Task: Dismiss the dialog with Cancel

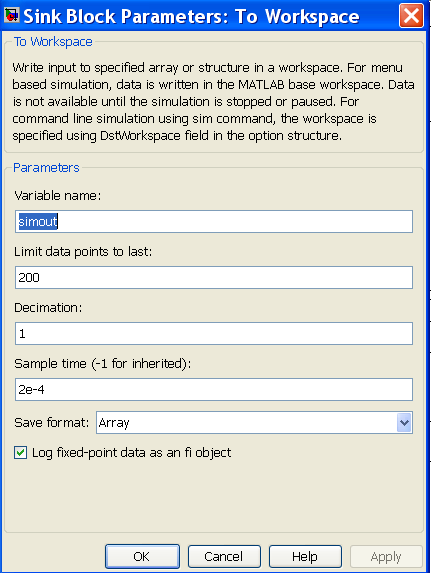Action: [224, 557]
